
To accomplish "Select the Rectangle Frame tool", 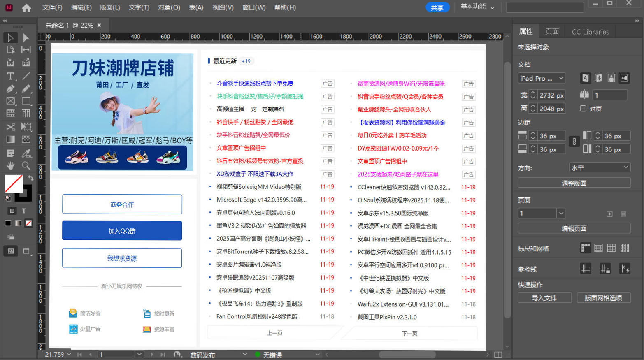I will (x=10, y=101).
